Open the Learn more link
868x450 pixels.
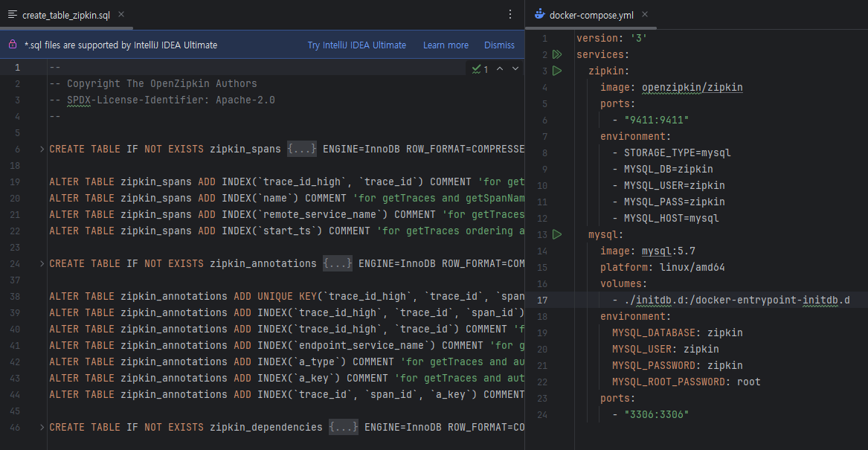(x=446, y=45)
